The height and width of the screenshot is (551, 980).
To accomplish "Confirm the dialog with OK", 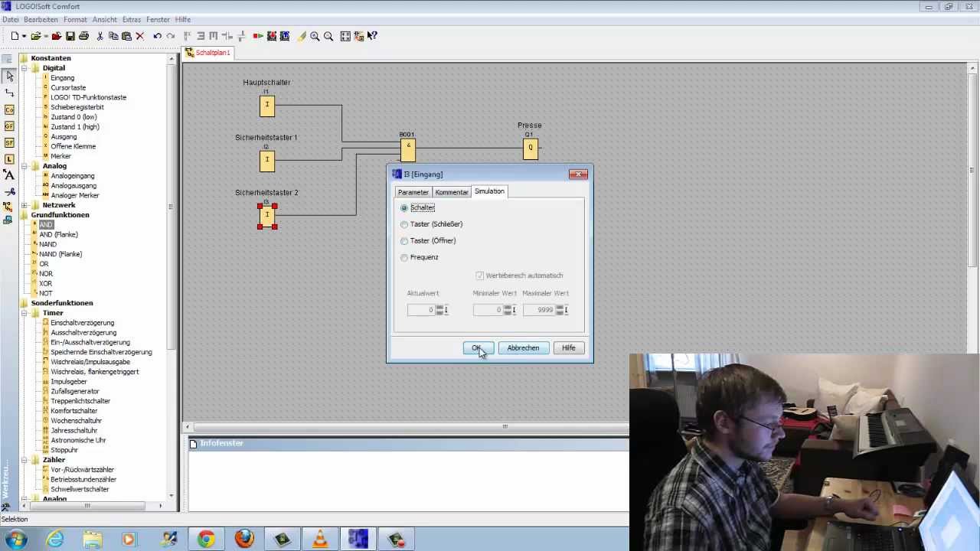I will 479,347.
